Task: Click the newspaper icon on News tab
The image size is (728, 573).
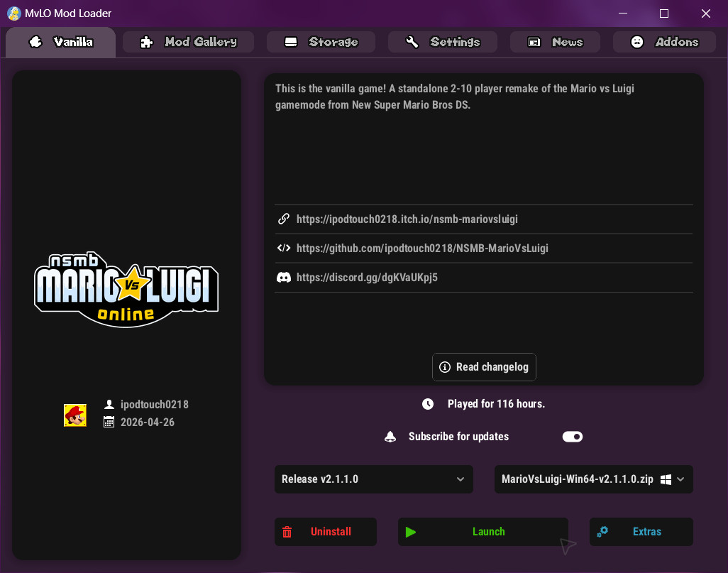Action: (x=534, y=43)
